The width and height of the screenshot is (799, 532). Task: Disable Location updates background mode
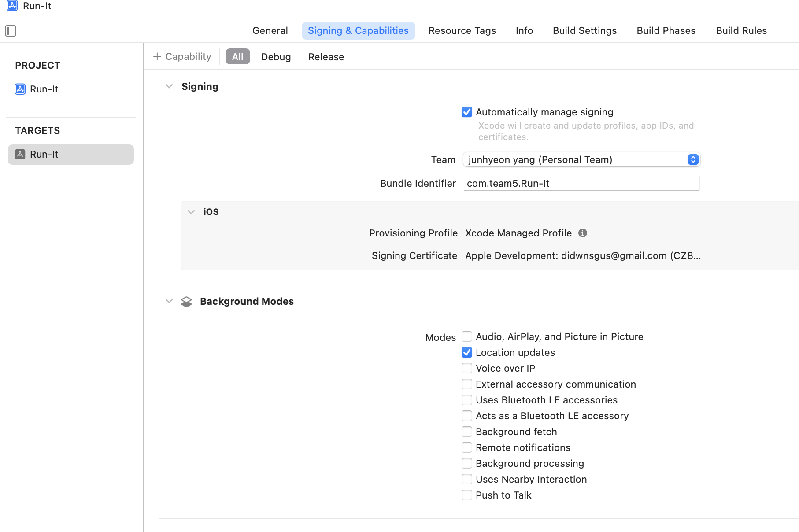pyautogui.click(x=467, y=353)
